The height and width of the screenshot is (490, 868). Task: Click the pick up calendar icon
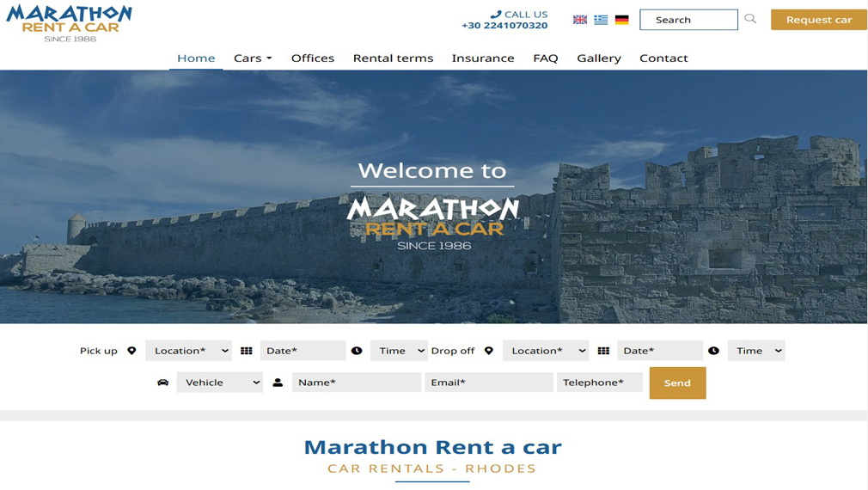[247, 351]
